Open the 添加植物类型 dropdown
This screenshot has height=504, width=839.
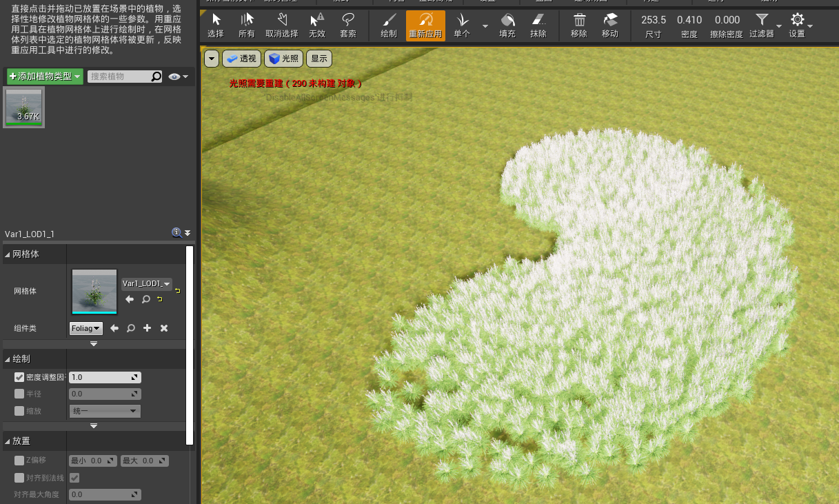(x=46, y=77)
